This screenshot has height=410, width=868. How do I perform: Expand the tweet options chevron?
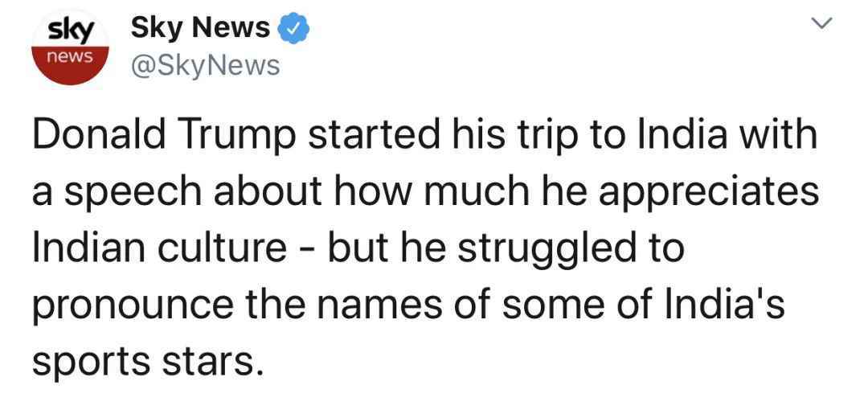pyautogui.click(x=821, y=23)
